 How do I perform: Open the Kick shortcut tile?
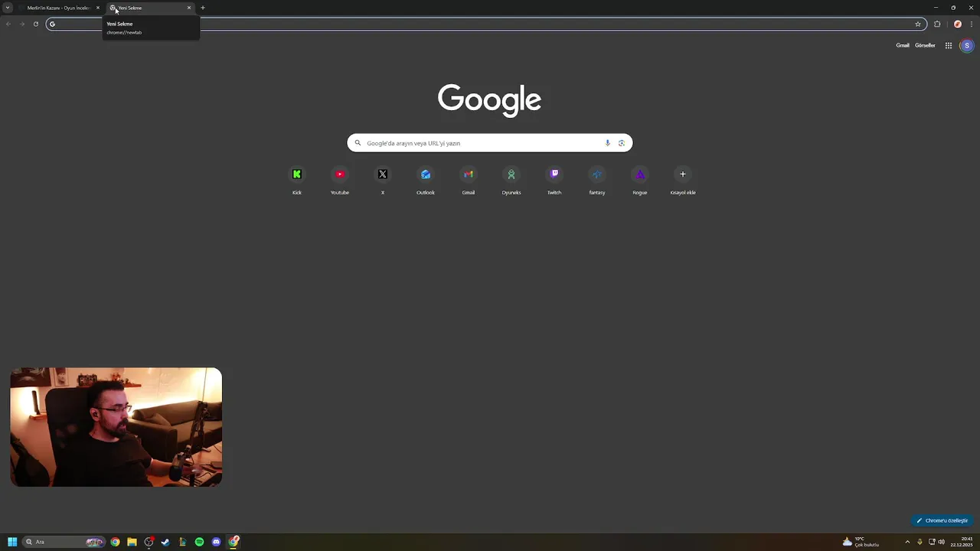297,181
